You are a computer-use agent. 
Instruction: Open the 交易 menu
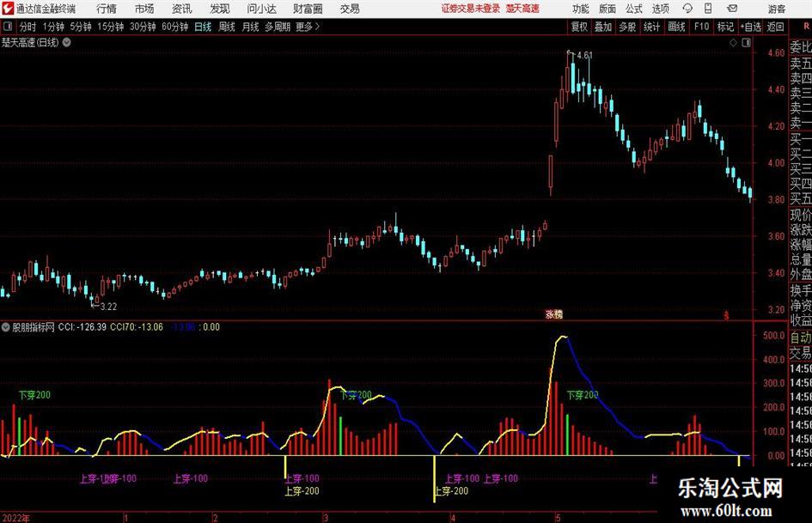coord(350,9)
